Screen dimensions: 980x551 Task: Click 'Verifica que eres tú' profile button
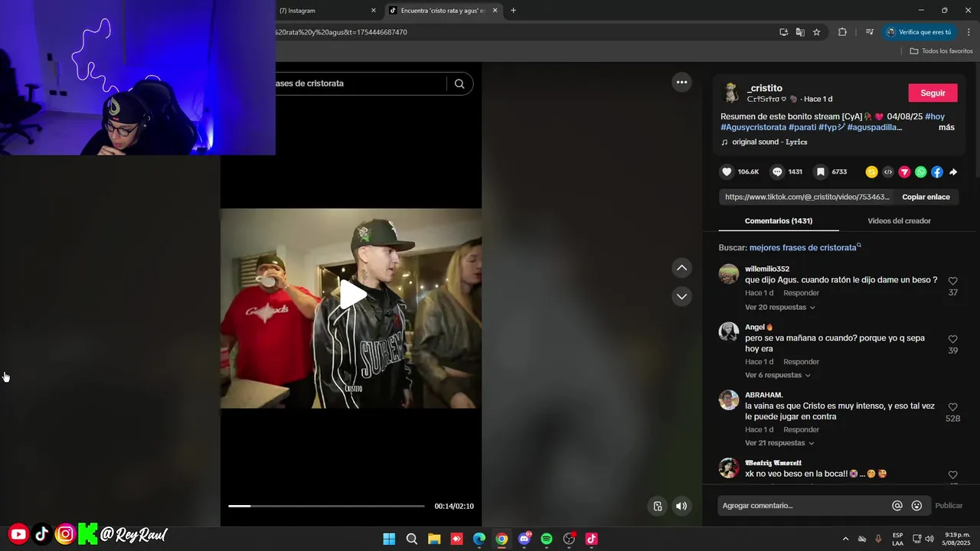[x=918, y=32]
